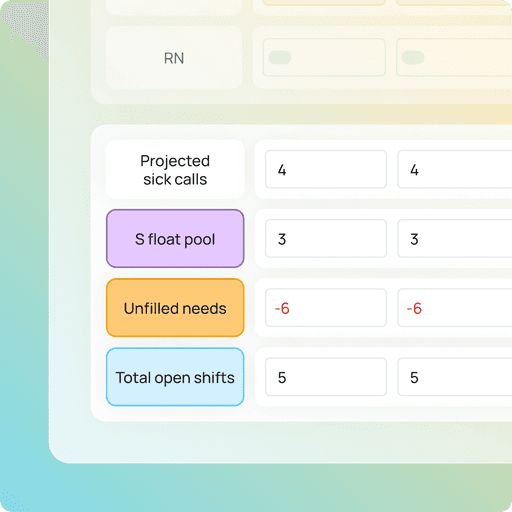Select the RN row label

coord(174,58)
